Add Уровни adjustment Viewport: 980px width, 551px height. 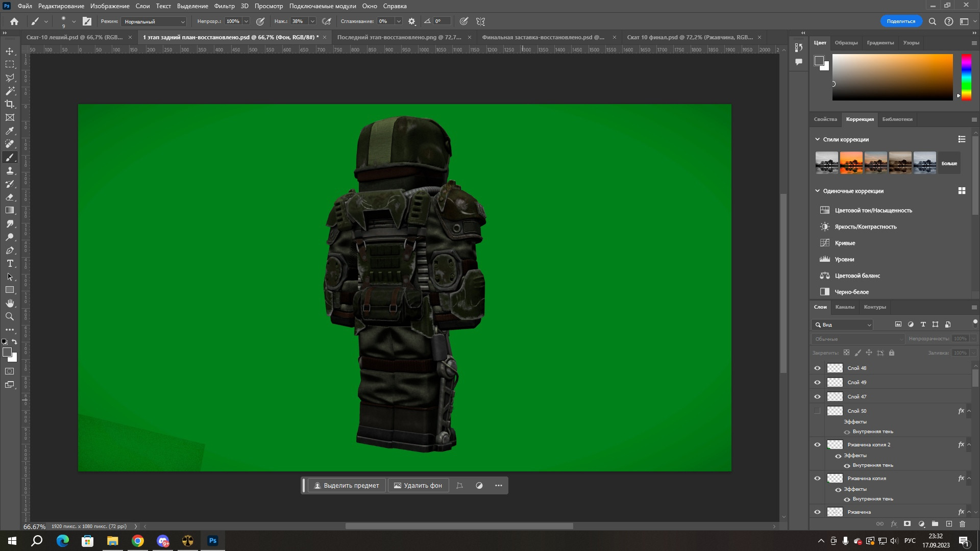click(844, 260)
